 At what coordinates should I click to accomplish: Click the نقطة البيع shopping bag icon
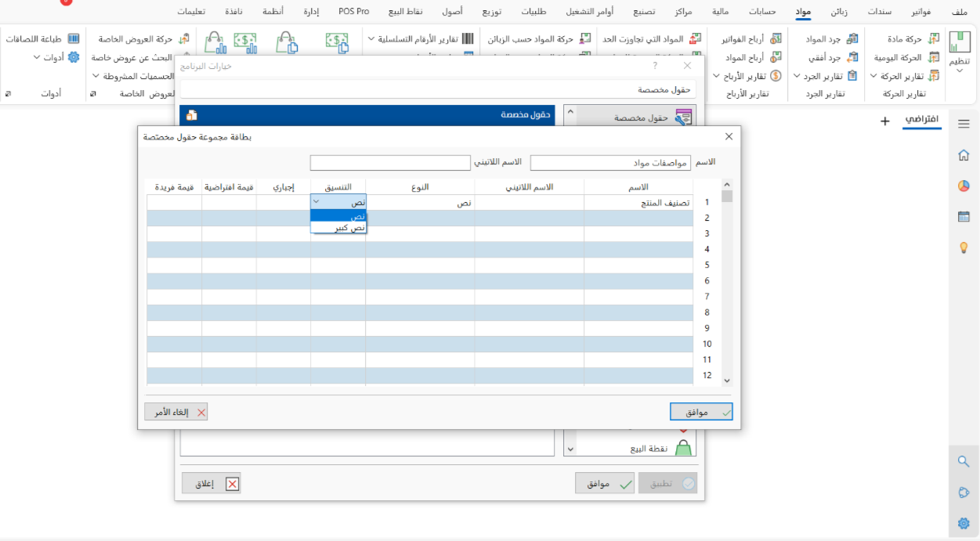[x=684, y=448]
